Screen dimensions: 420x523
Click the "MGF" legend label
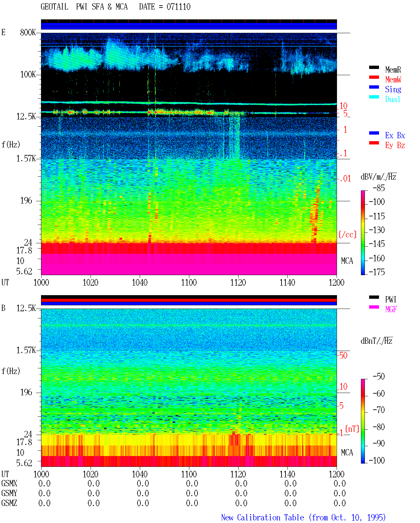pyautogui.click(x=391, y=309)
